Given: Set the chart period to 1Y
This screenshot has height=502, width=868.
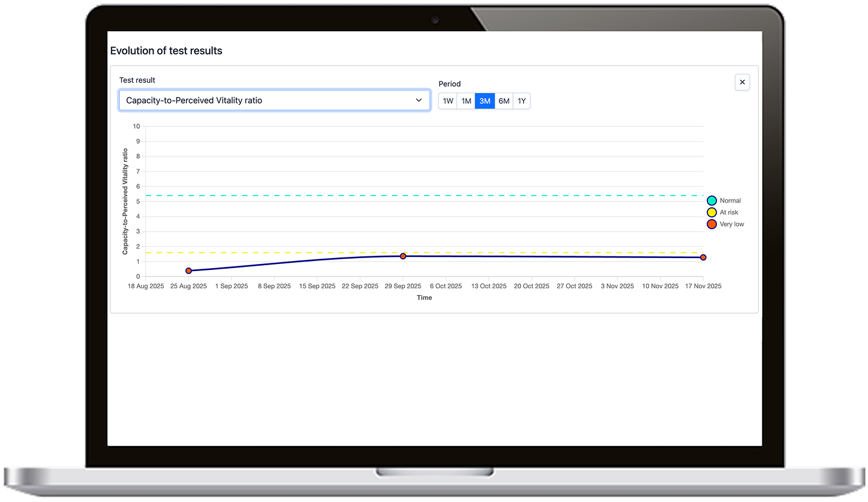Looking at the screenshot, I should tap(521, 101).
